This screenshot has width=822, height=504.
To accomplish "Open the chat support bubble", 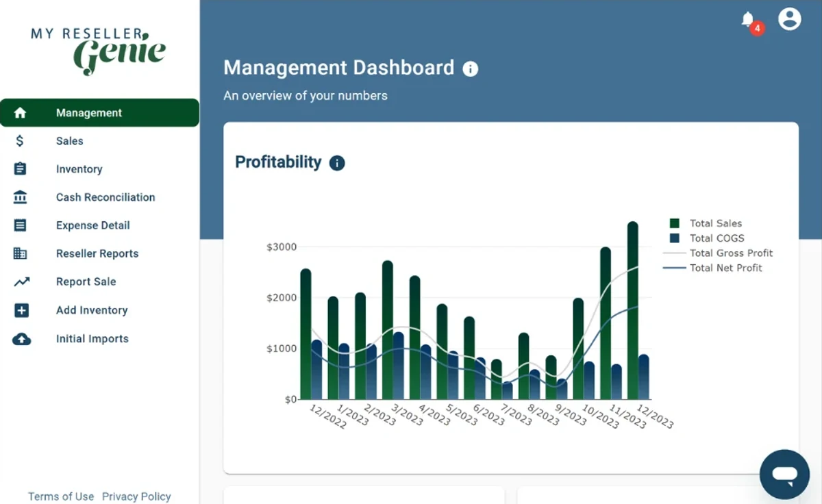I will click(785, 475).
